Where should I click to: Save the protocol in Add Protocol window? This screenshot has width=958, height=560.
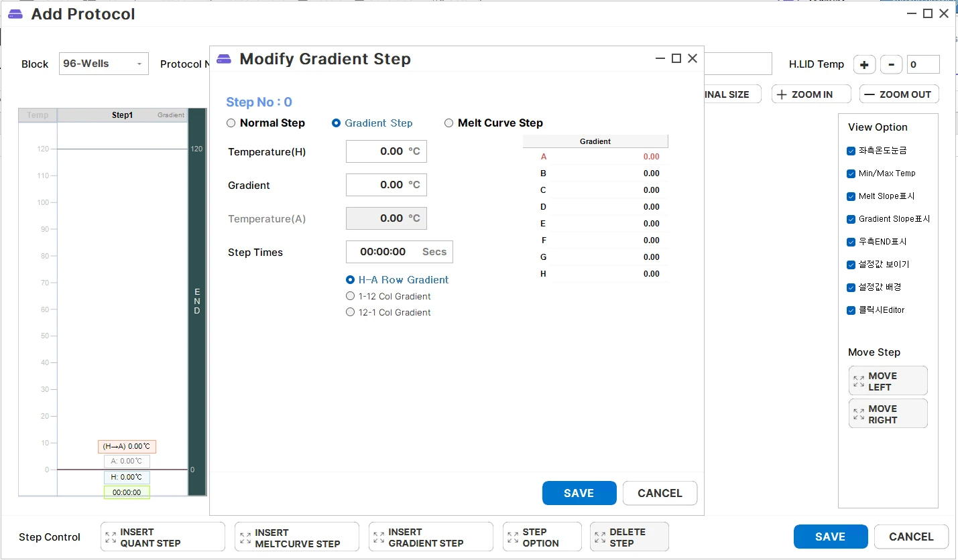831,537
